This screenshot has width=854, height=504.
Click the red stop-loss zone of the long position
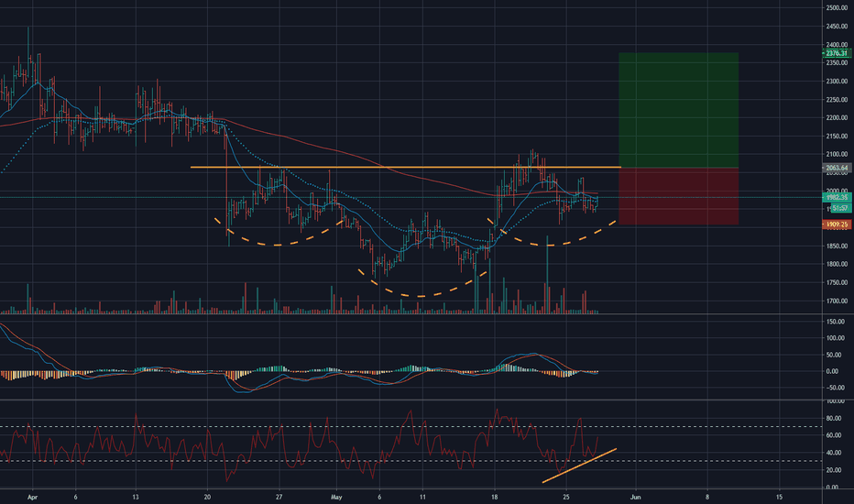click(x=679, y=196)
